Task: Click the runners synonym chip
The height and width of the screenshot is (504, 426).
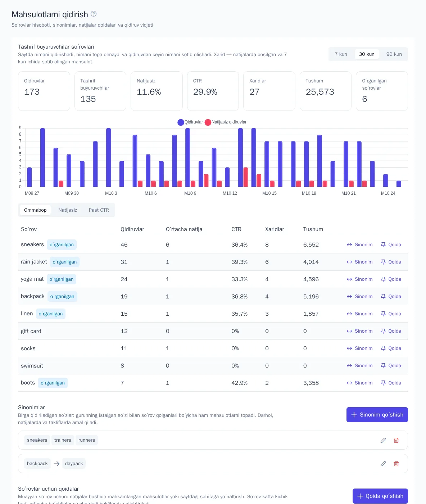Action: (87, 440)
